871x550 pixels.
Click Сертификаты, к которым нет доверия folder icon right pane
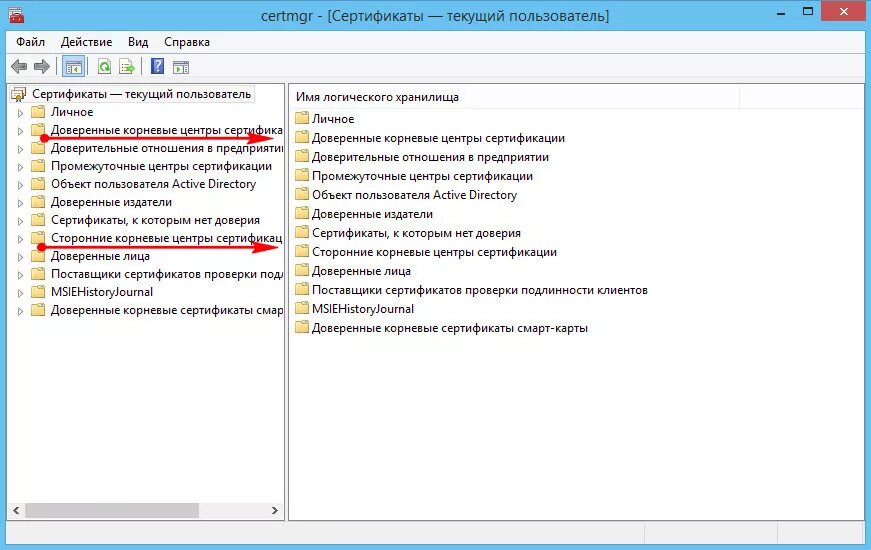click(302, 232)
